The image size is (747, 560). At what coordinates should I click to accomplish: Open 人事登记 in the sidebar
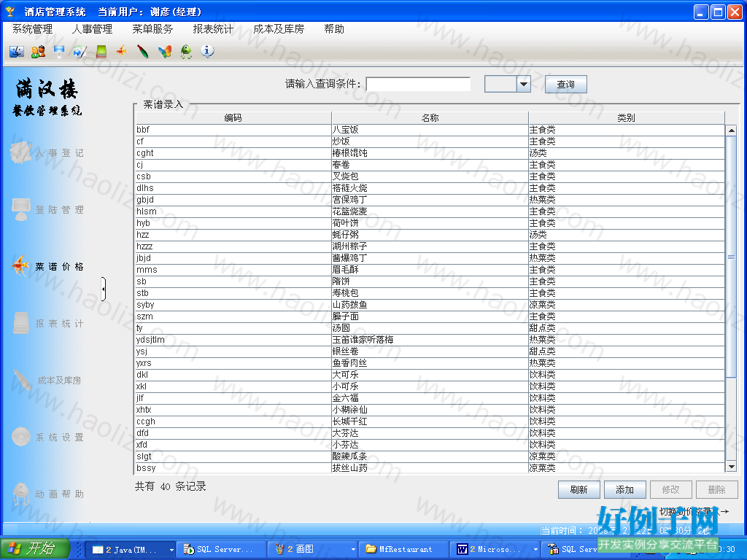coord(47,153)
